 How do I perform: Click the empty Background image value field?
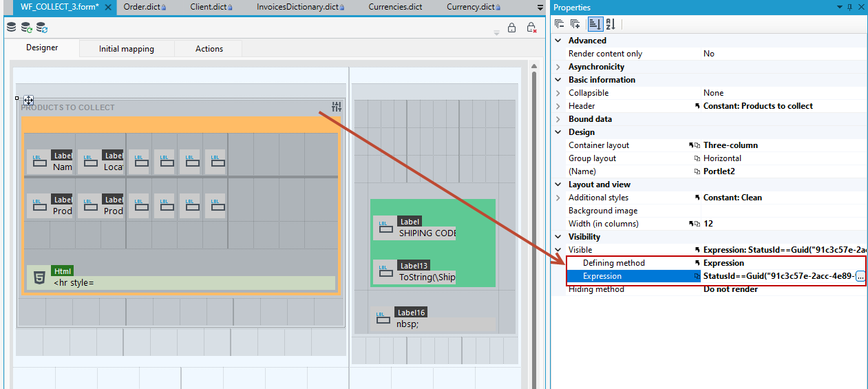[x=784, y=211]
